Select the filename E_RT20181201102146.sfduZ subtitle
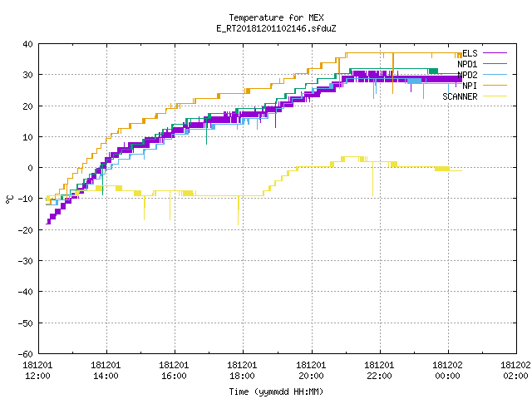Viewport: 532px width, 399px height. point(276,28)
